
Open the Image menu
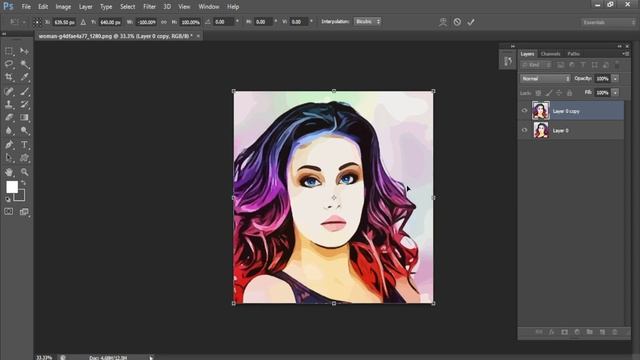[x=63, y=7]
